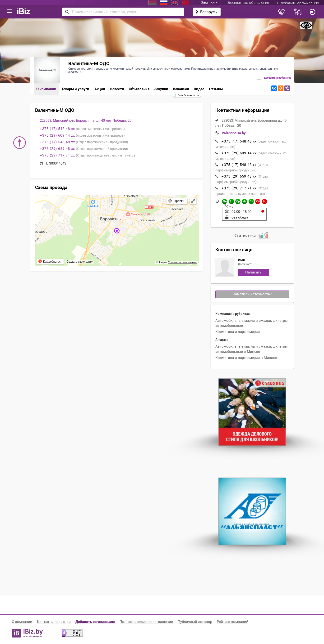Click the scroll-to-top arrow circle
The image size is (324, 644).
pos(19,143)
